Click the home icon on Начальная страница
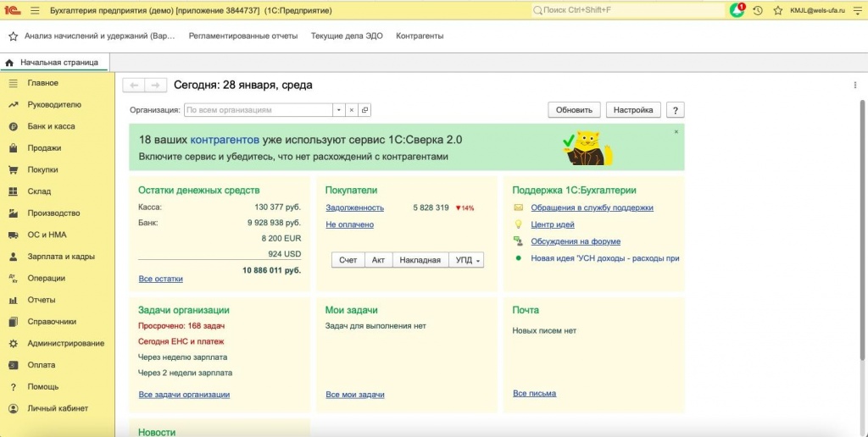 (x=8, y=63)
